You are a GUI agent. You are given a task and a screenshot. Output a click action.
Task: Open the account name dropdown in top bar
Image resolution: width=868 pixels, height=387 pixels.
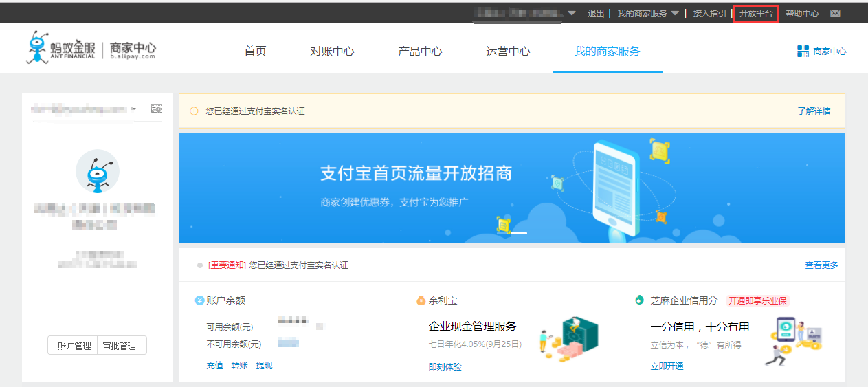pyautogui.click(x=572, y=14)
